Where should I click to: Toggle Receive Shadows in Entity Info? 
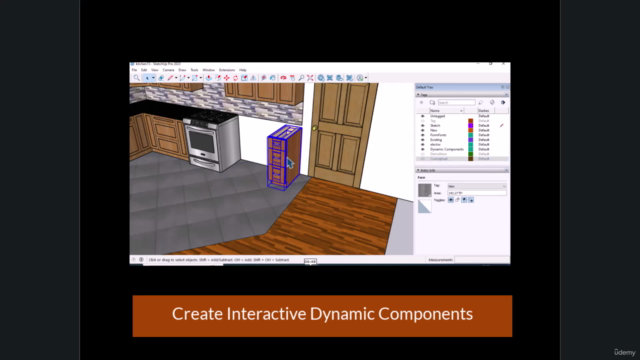click(x=464, y=200)
